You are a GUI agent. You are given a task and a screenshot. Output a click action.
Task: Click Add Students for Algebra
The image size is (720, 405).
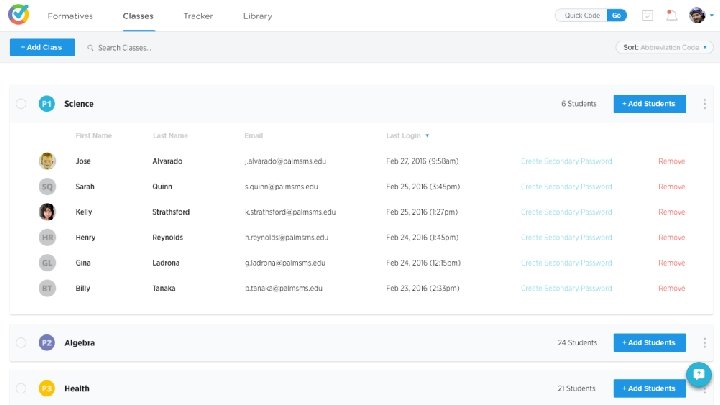[650, 343]
